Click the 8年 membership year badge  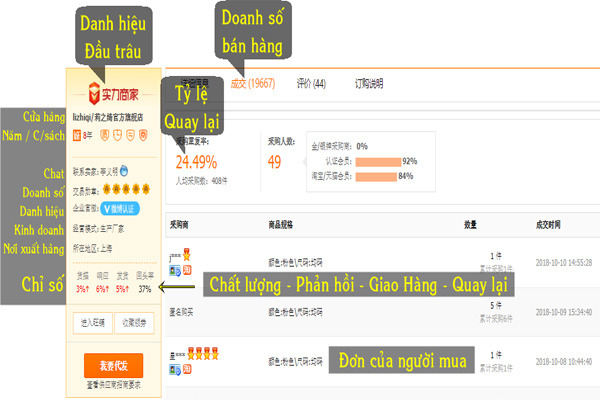(82, 136)
